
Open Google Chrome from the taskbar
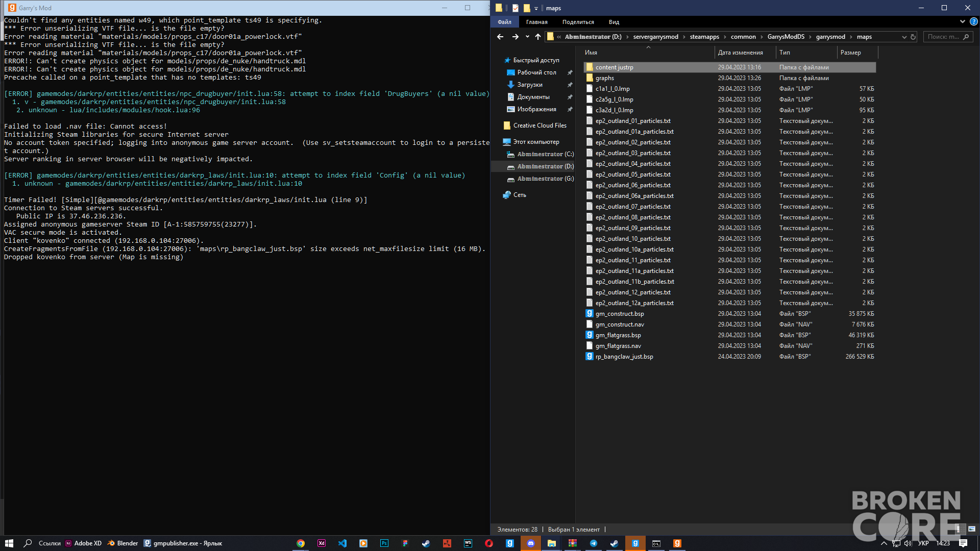(x=301, y=543)
